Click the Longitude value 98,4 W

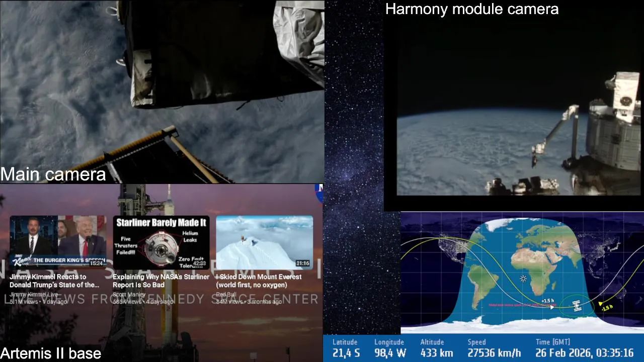point(390,353)
